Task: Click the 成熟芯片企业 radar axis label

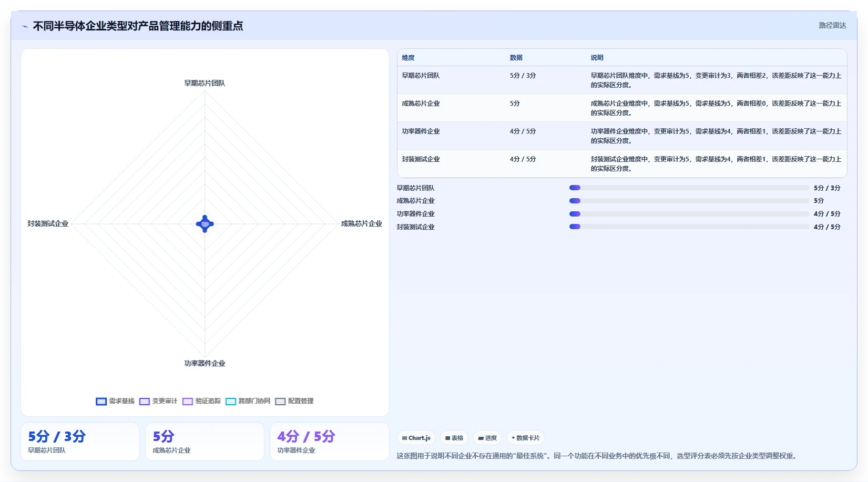Action: point(362,223)
